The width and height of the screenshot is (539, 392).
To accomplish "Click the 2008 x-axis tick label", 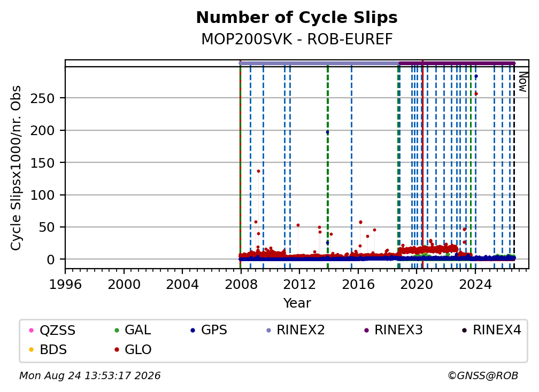I will click(241, 284).
